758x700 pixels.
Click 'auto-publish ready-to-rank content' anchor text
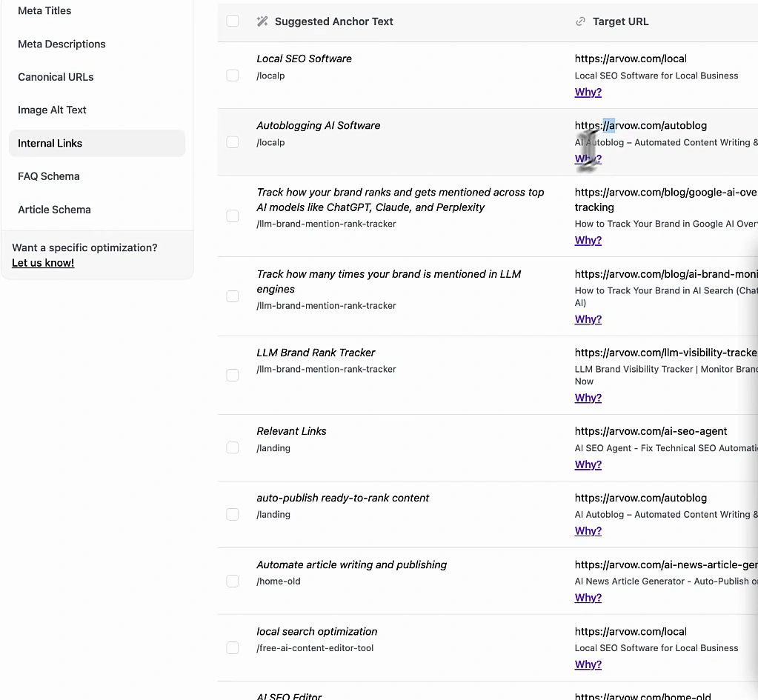tap(343, 498)
